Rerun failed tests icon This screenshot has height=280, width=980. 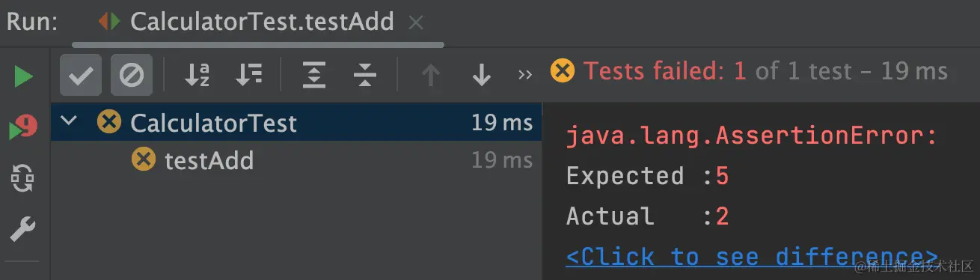click(x=24, y=129)
